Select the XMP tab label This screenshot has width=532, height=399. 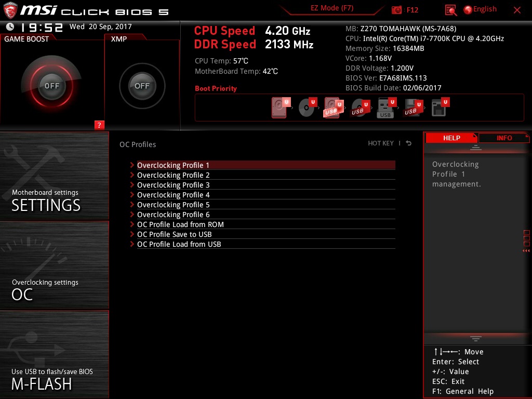[x=119, y=39]
